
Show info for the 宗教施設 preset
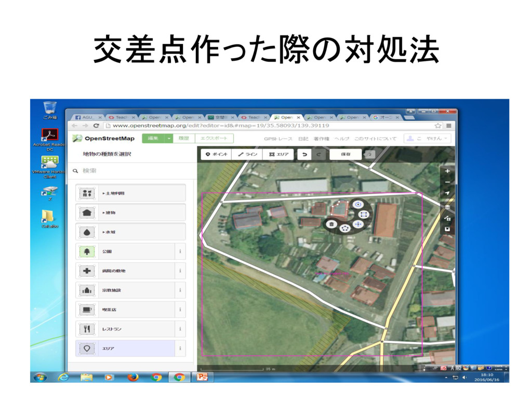(x=180, y=290)
